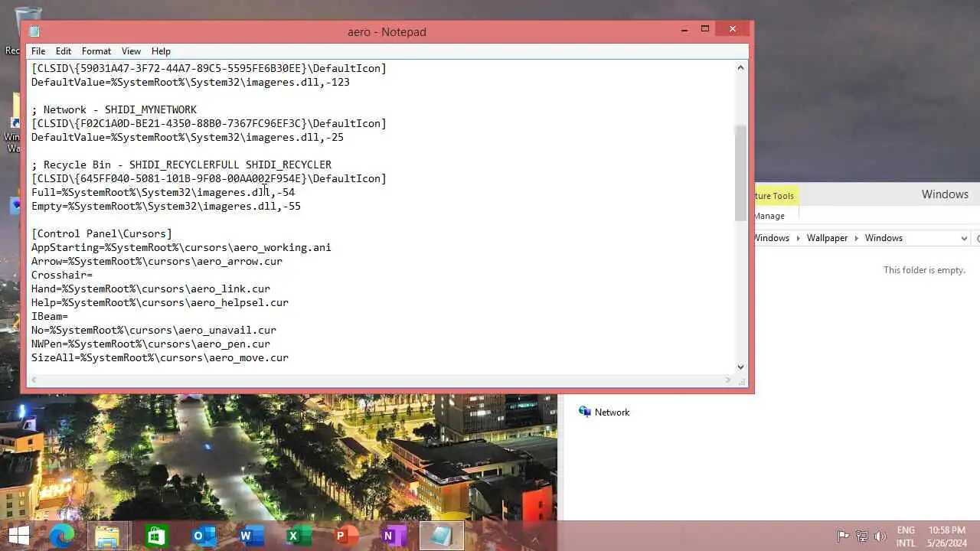
Task: Minimize the Notepad window
Action: [684, 30]
